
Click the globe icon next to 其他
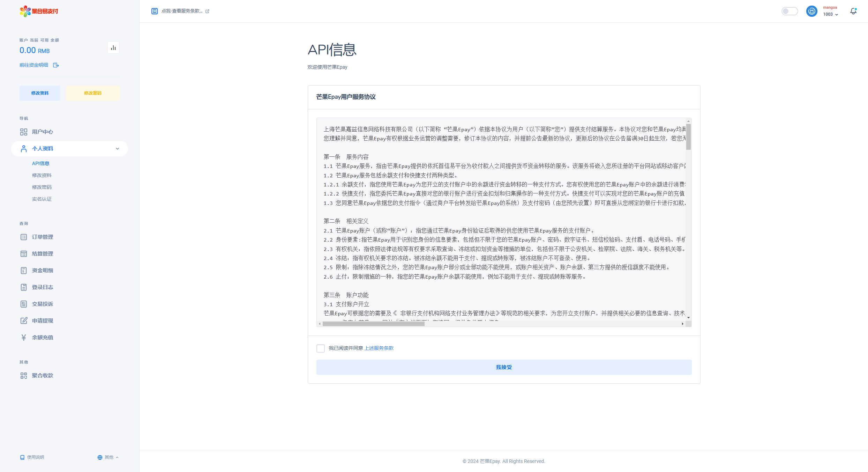click(100, 457)
